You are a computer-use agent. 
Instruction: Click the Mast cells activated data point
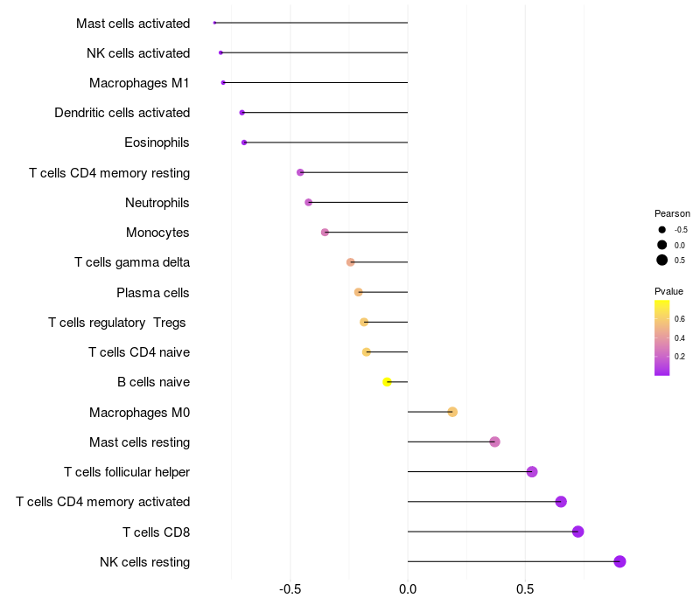[x=214, y=23]
